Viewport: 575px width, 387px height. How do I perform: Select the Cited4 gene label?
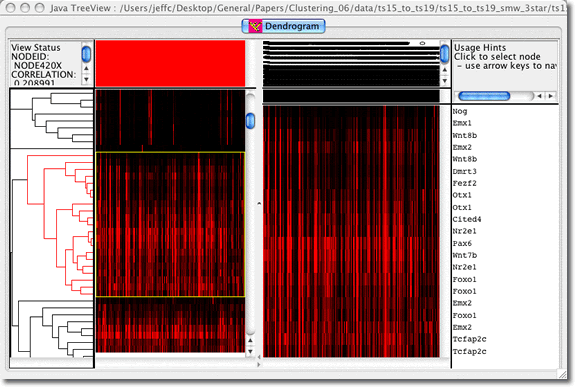coord(467,219)
